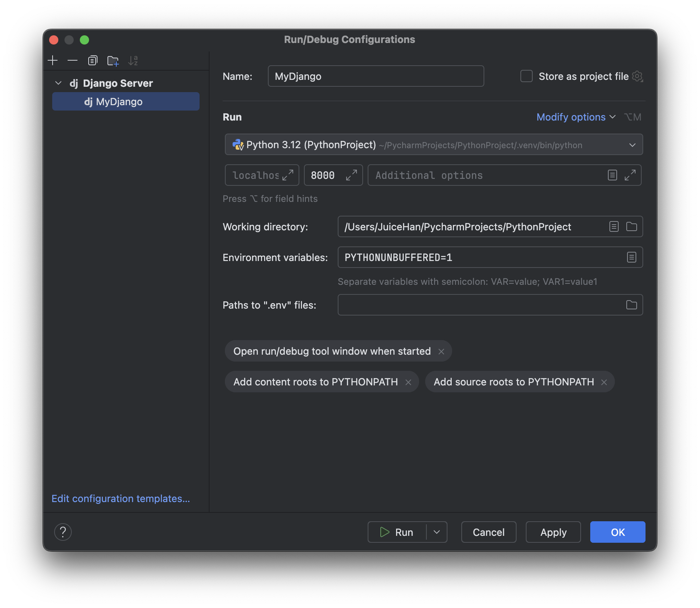Browse for the working directory folder
700x608 pixels.
pyautogui.click(x=632, y=226)
